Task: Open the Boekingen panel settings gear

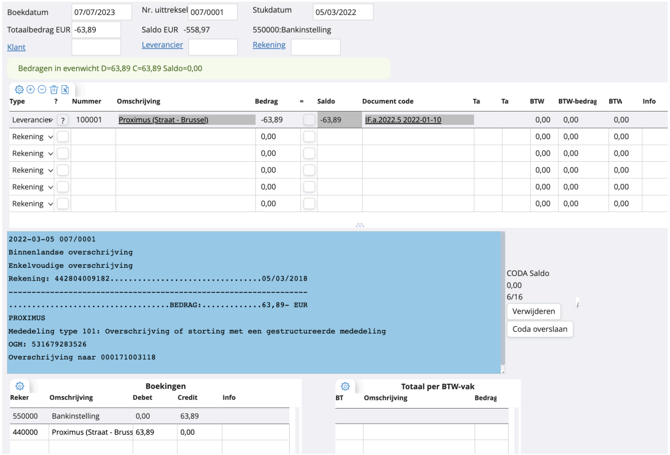Action: point(19,386)
